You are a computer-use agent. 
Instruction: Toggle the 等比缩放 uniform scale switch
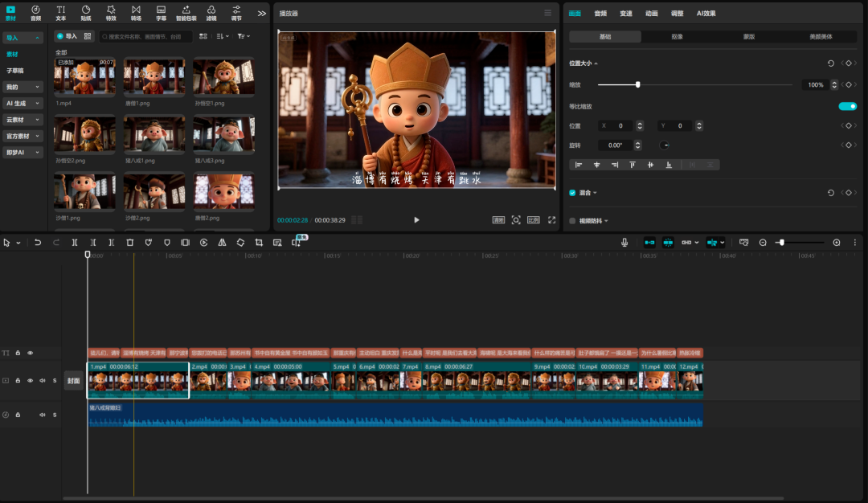click(x=848, y=106)
